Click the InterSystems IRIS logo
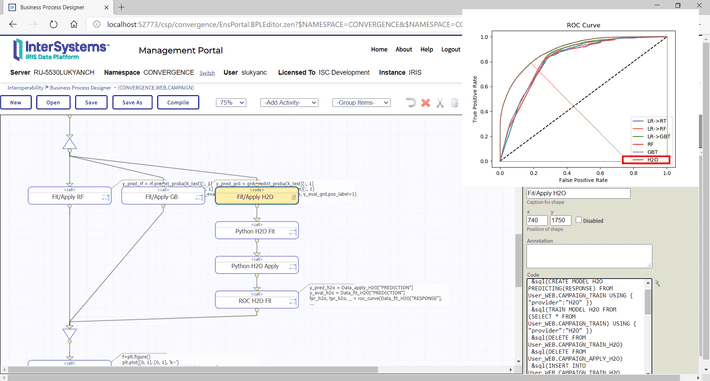This screenshot has height=381, width=710. [60, 50]
